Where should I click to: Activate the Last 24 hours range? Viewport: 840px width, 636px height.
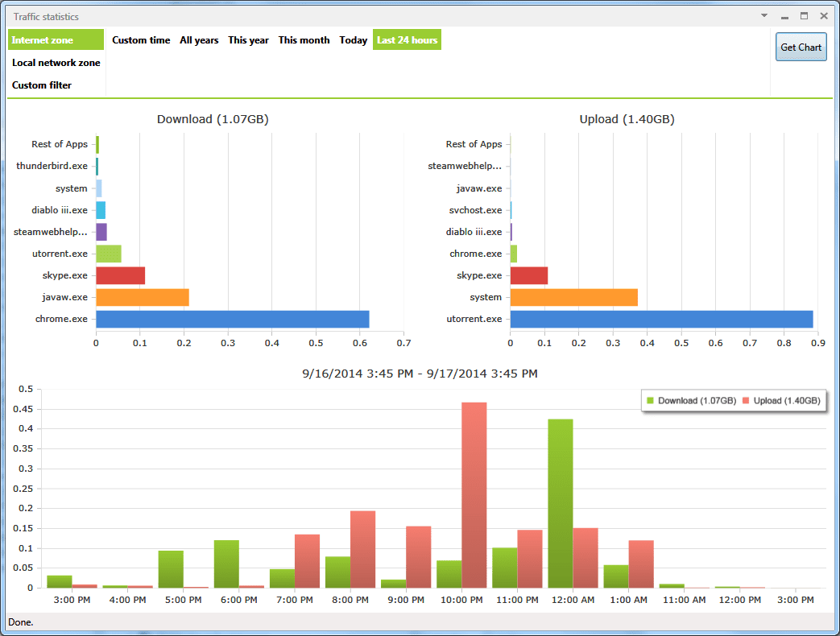click(408, 40)
